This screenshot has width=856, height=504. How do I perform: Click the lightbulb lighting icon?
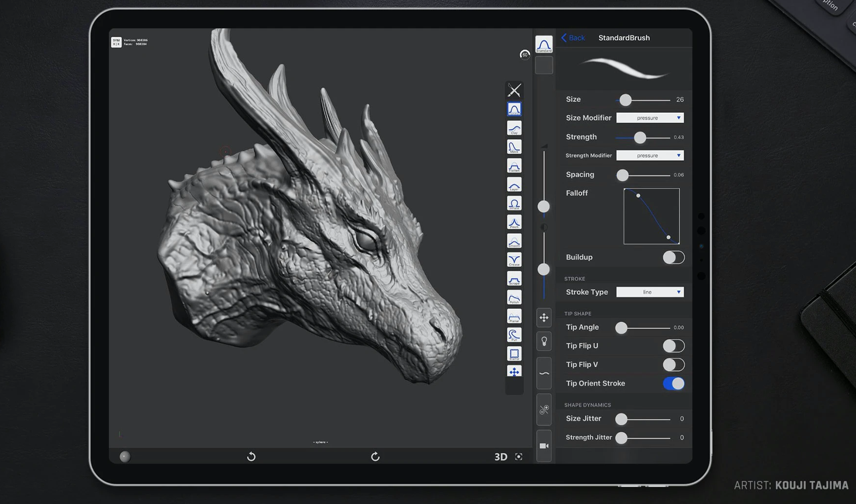(x=543, y=342)
